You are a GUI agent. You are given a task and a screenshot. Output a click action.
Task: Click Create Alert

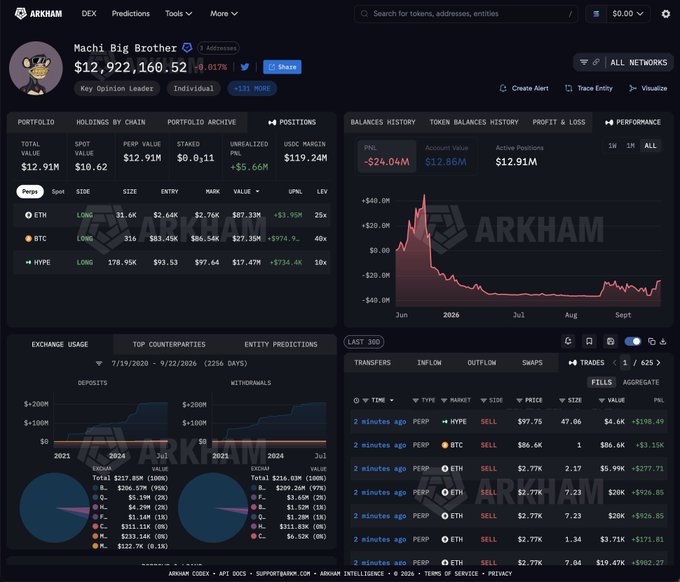[524, 88]
